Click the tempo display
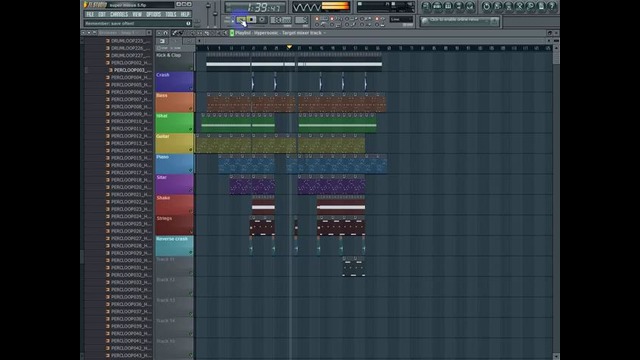The image size is (640, 360). [281, 20]
